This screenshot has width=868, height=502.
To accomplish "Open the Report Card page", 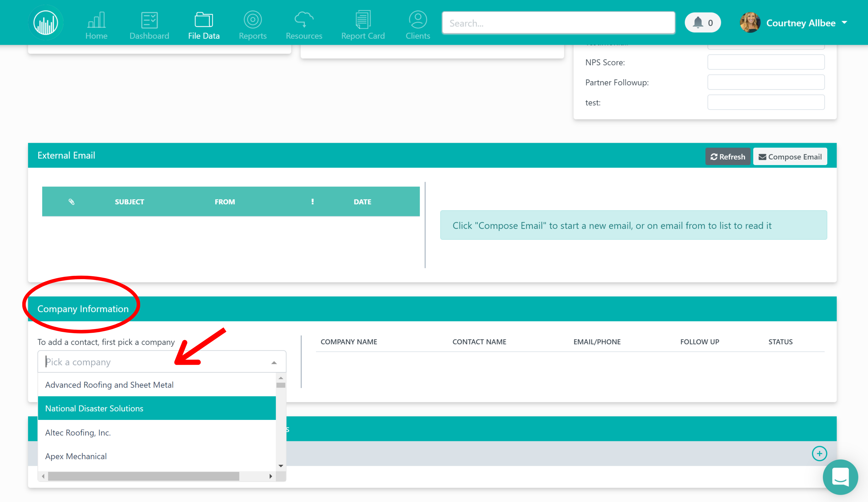I will (x=363, y=26).
